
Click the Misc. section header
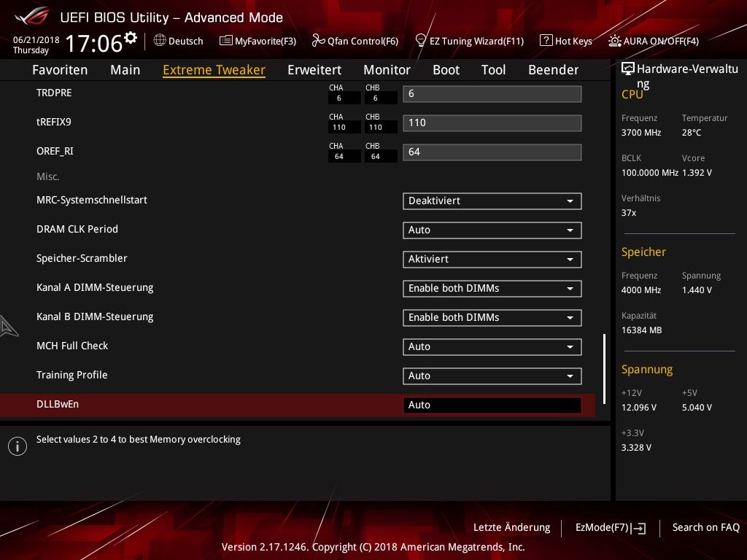[x=48, y=176]
